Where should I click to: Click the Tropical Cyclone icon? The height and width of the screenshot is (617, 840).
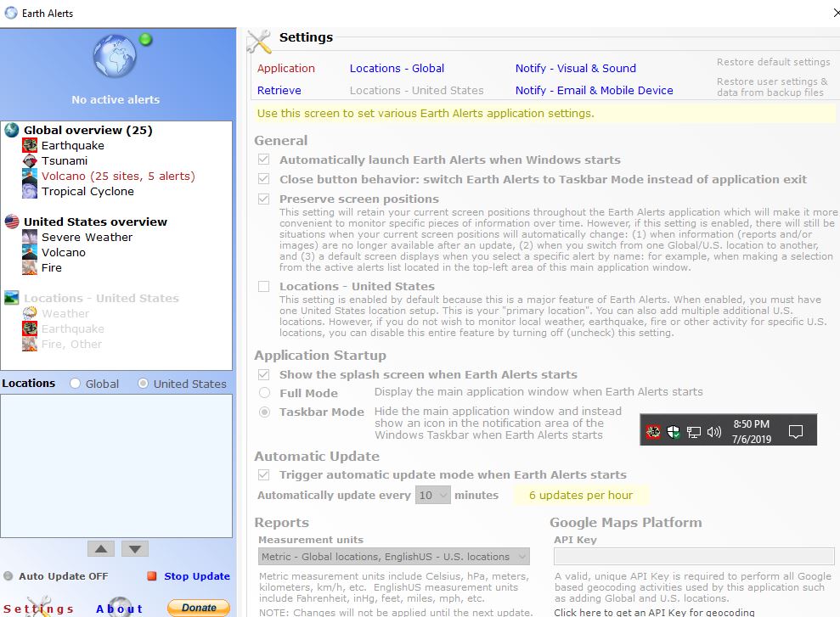click(x=30, y=191)
